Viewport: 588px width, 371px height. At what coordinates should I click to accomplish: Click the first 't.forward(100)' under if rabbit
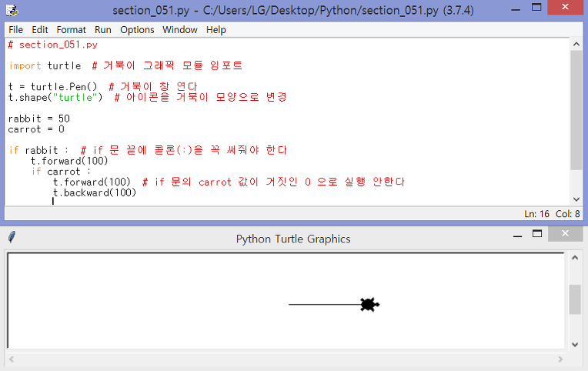tap(69, 161)
